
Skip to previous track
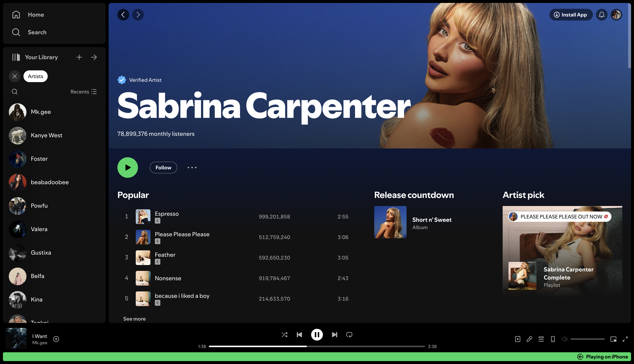(299, 334)
